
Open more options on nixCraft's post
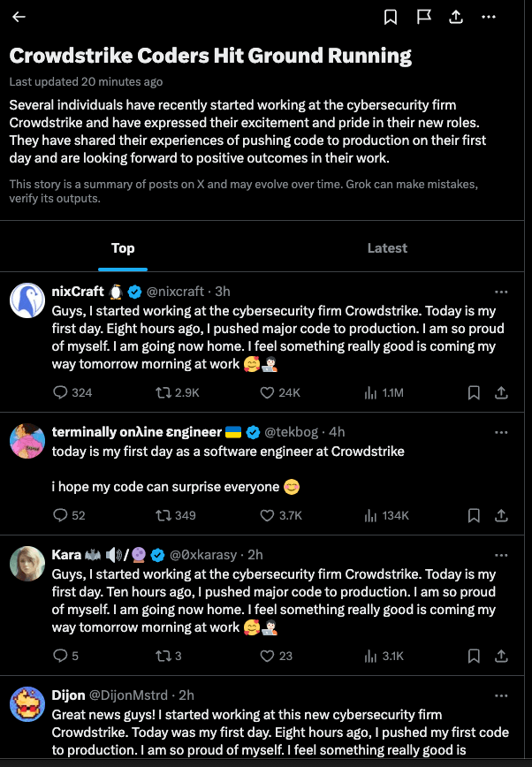(501, 292)
